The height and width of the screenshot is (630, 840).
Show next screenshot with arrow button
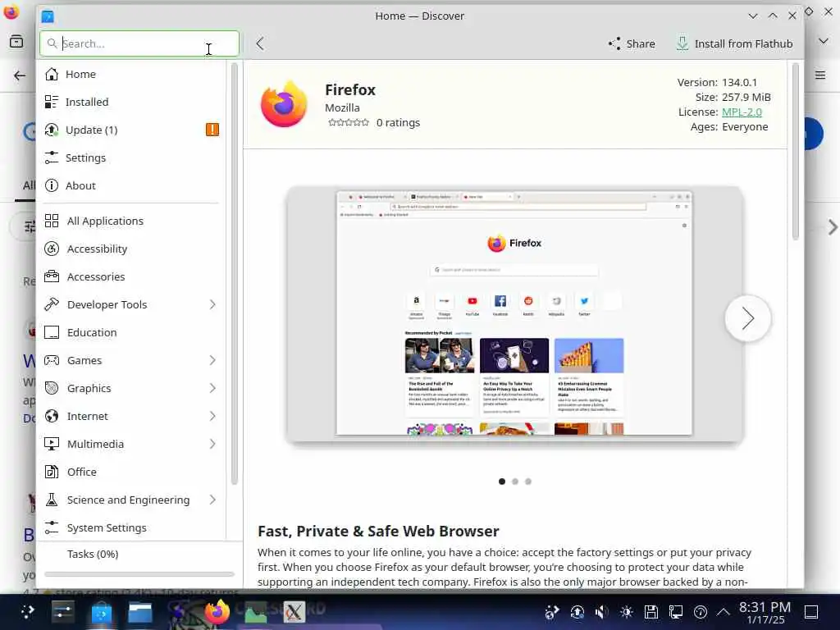(747, 318)
